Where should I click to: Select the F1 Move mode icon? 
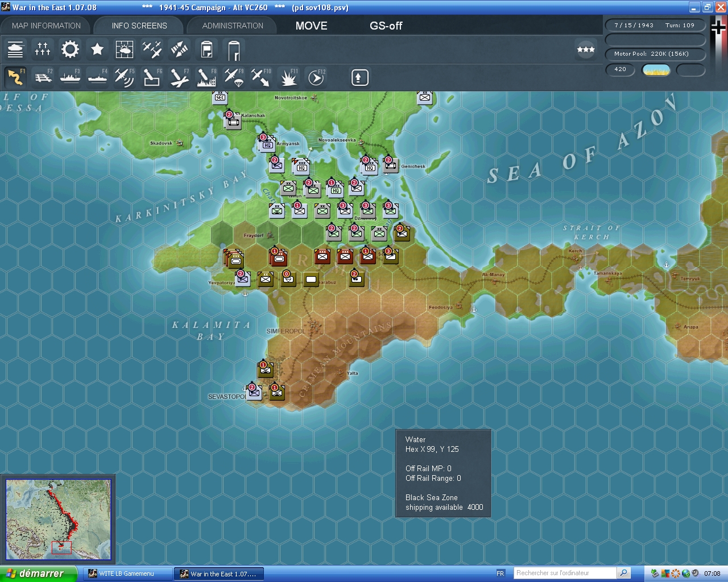pyautogui.click(x=15, y=77)
